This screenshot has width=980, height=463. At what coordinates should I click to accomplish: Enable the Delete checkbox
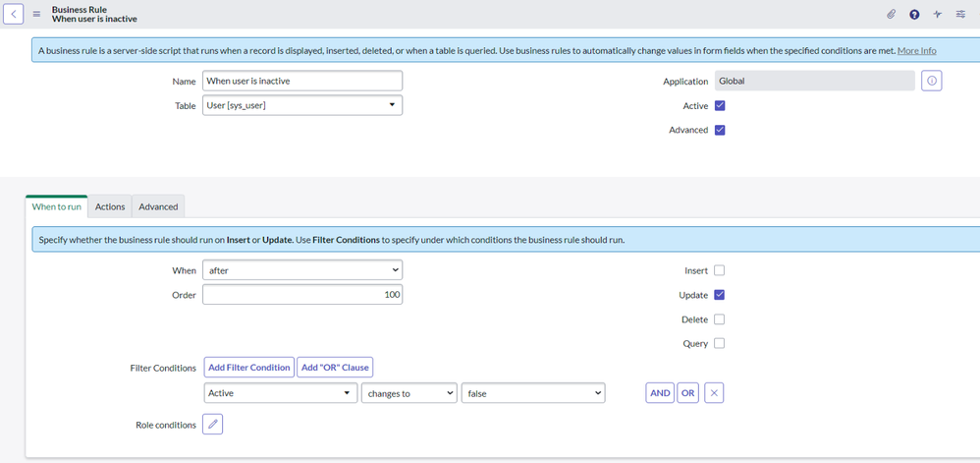720,319
